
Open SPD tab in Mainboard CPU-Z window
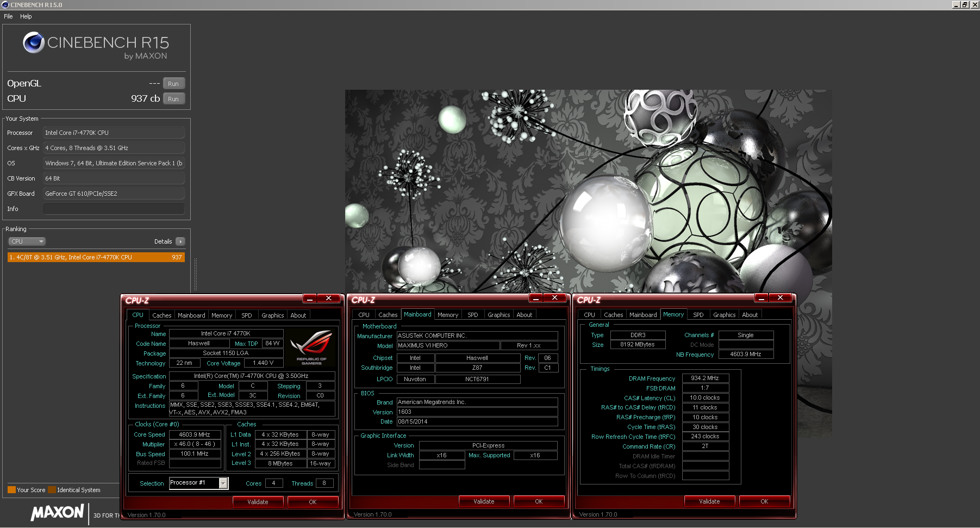[473, 315]
